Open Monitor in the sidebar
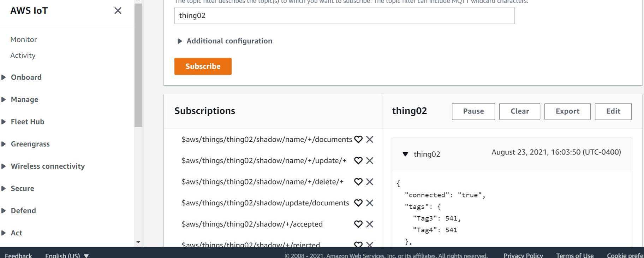The image size is (644, 258). 24,40
